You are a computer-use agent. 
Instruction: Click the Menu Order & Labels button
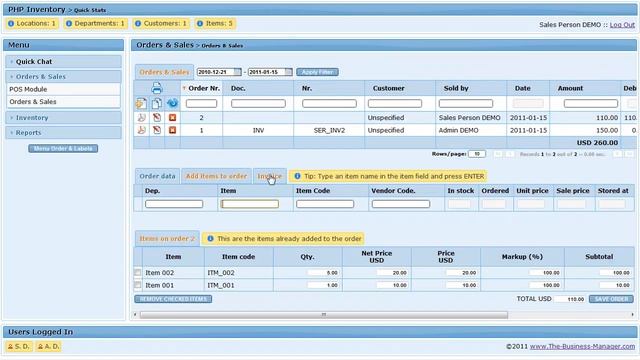63,149
